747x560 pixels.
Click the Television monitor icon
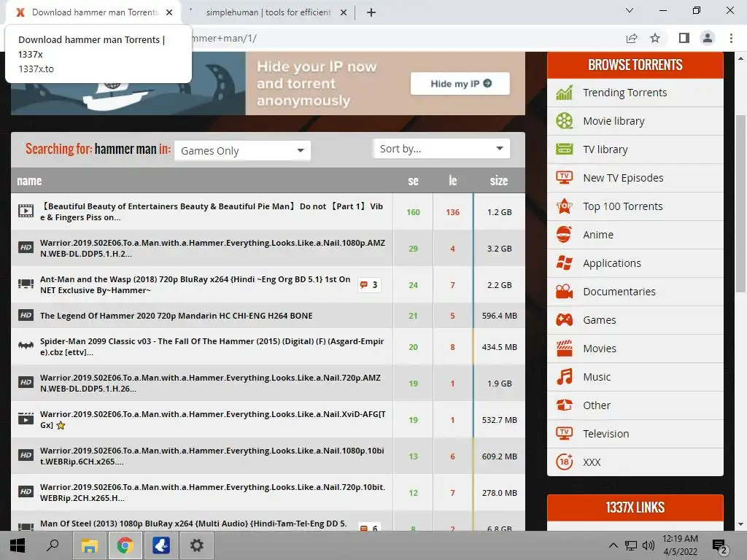564,434
